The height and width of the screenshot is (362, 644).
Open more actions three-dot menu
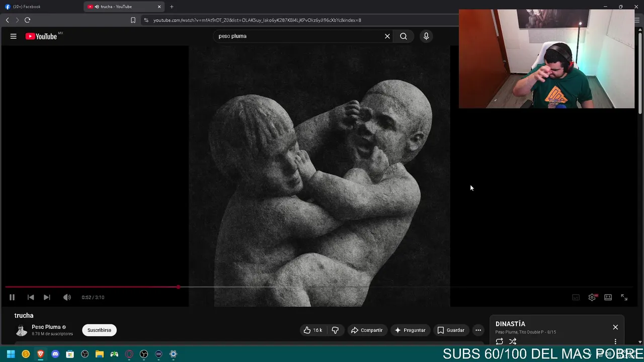pyautogui.click(x=478, y=330)
